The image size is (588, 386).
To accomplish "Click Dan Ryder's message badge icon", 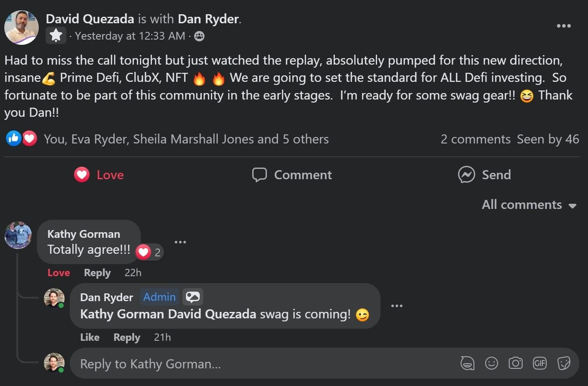I will click(x=193, y=297).
